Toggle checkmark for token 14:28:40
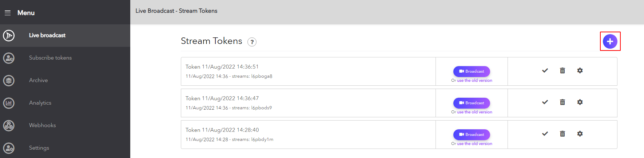644x158 pixels. point(545,134)
